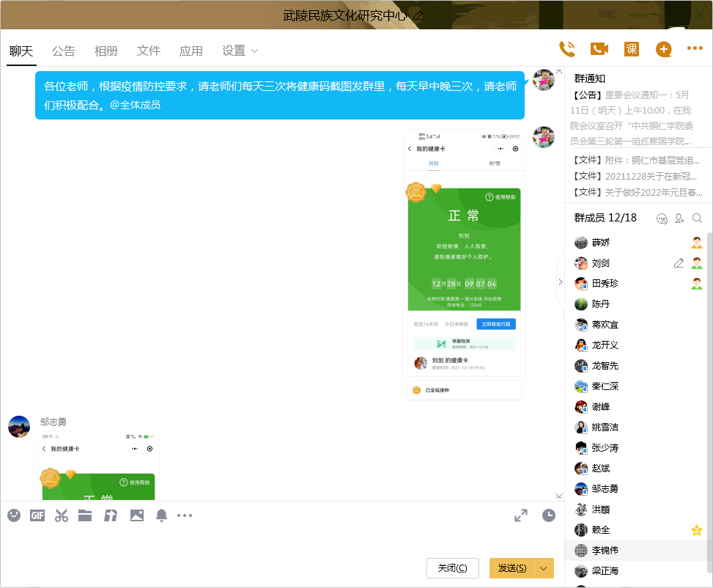
Task: Expand the message input box
Action: (x=521, y=515)
